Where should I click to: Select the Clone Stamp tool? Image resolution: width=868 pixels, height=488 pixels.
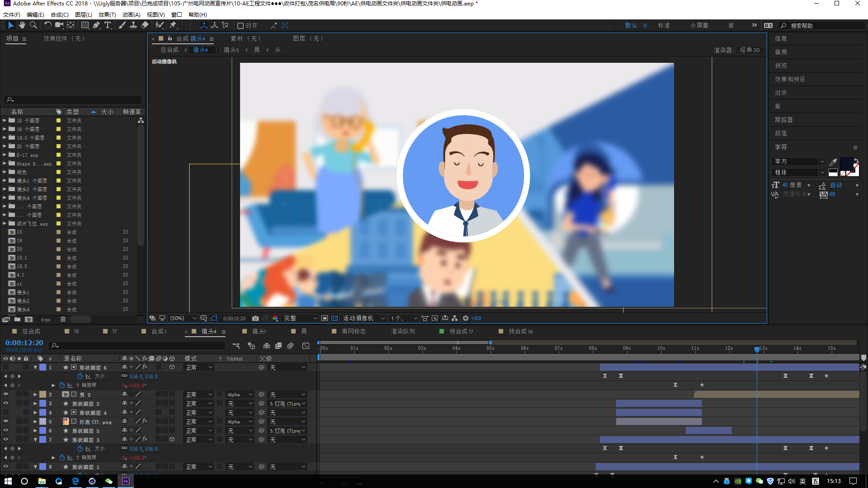133,25
